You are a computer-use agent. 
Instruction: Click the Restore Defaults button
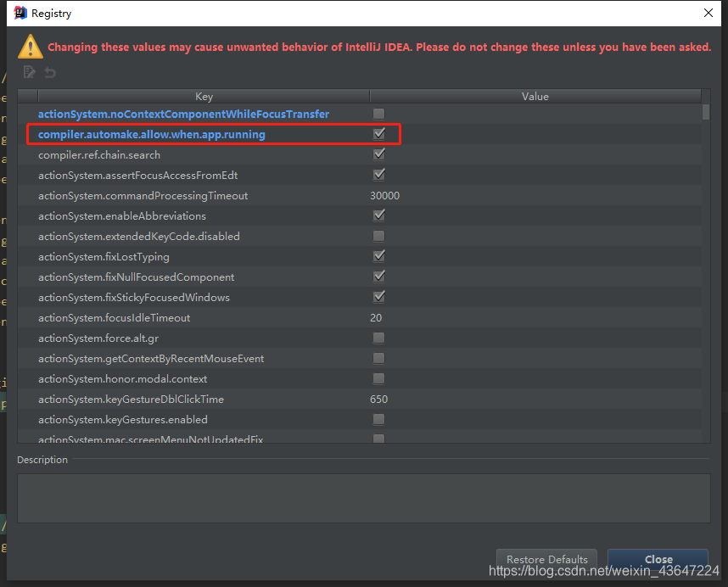pos(547,559)
